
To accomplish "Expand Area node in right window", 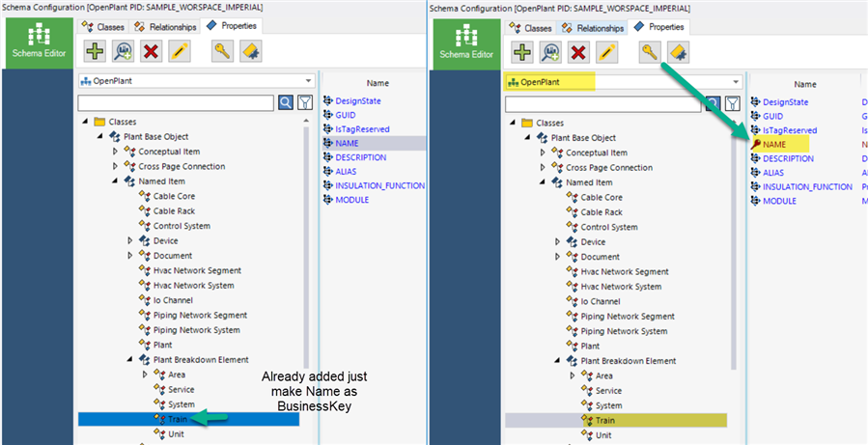I will (x=573, y=375).
